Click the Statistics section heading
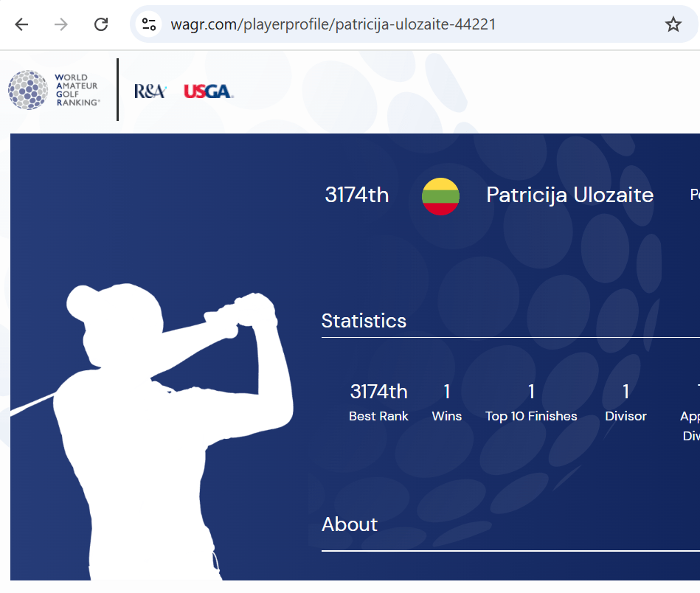The height and width of the screenshot is (593, 700). 364,321
